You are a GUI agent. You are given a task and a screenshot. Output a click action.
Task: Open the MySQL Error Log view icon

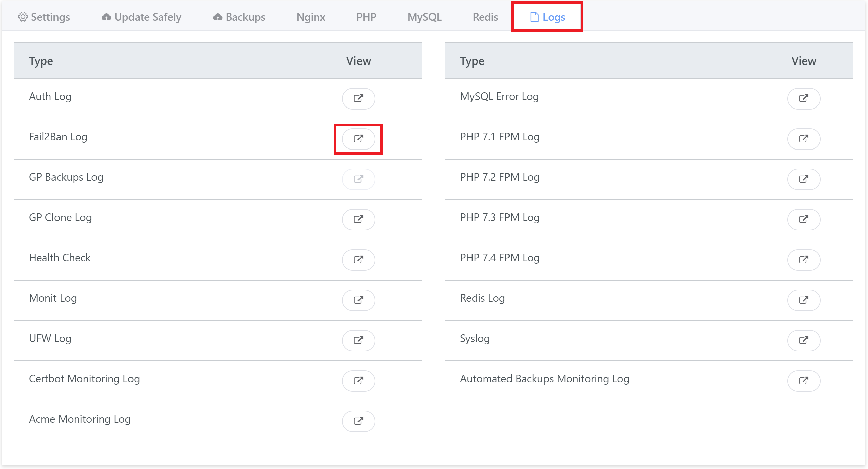coord(804,98)
